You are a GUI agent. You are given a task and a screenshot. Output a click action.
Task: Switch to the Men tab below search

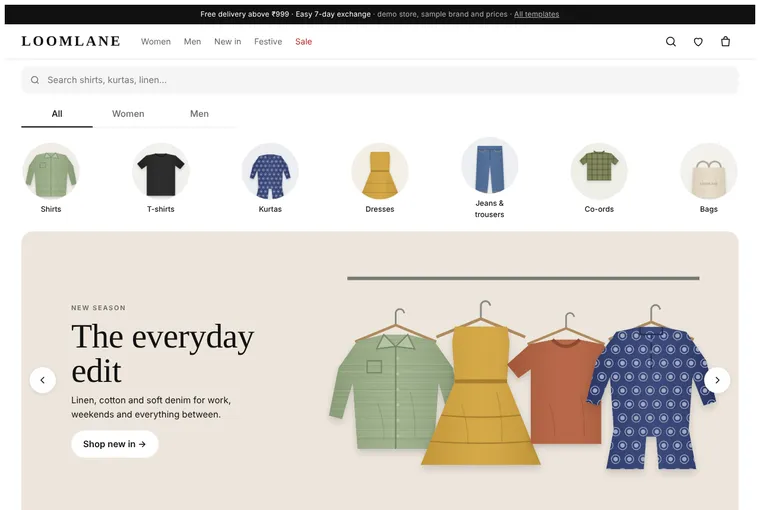[199, 114]
